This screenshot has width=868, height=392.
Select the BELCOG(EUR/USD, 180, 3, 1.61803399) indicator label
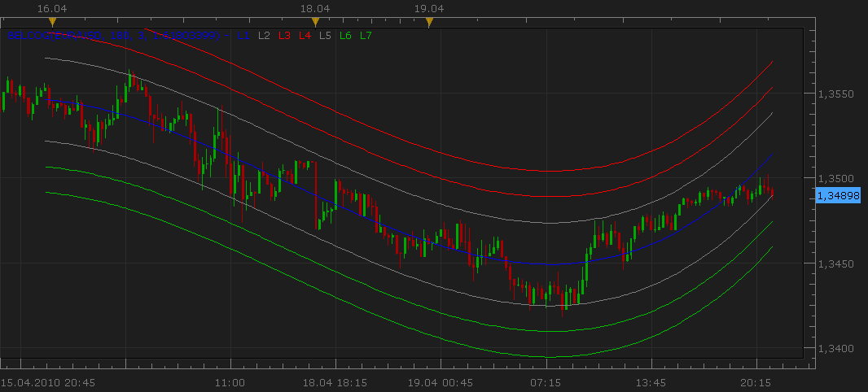114,36
